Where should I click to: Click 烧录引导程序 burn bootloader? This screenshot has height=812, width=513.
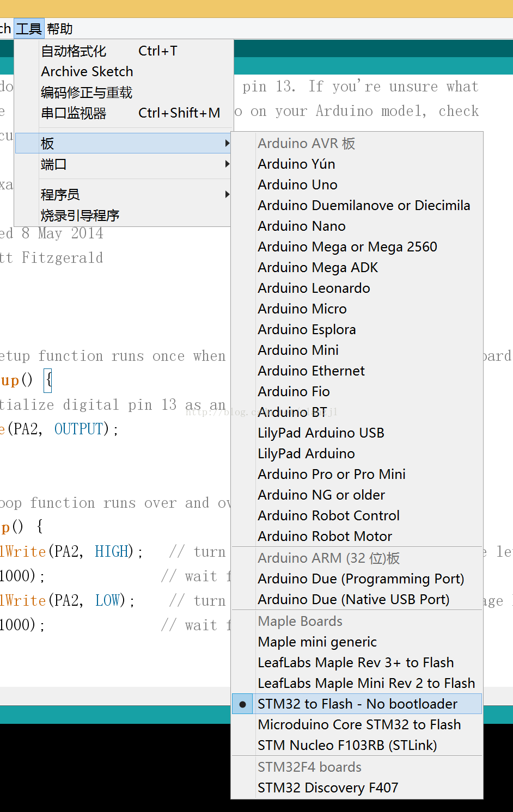pyautogui.click(x=124, y=216)
